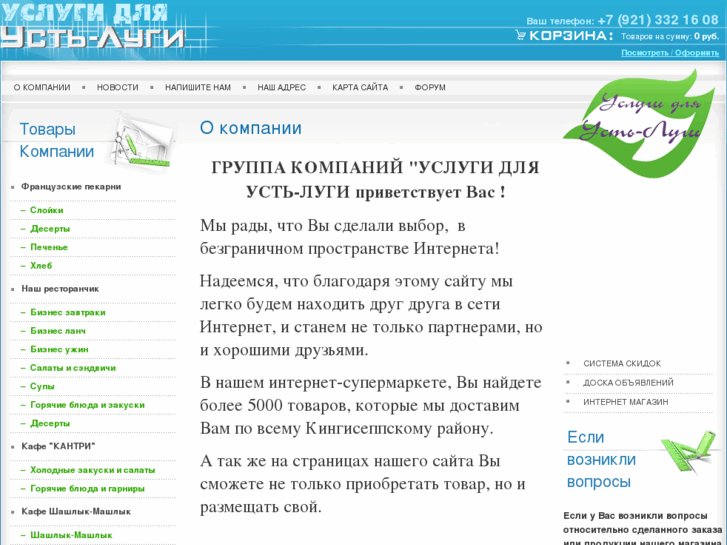Open the Кафе "КАНТРИ" category

(x=58, y=446)
